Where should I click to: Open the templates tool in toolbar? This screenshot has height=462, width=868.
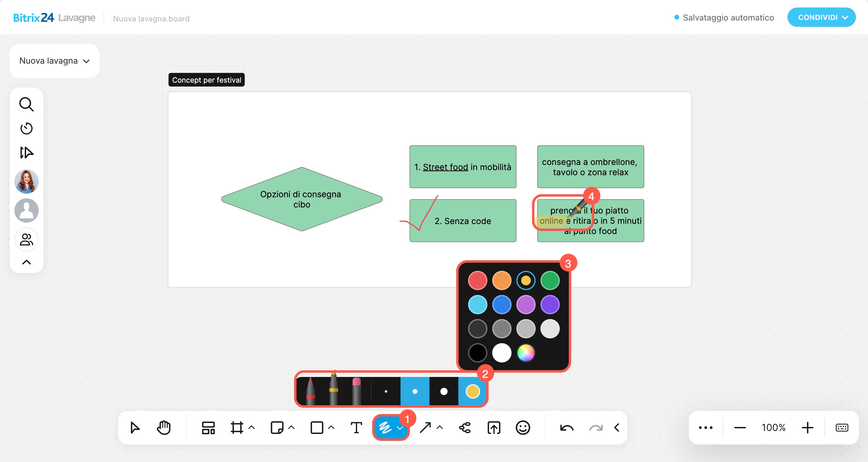coord(208,428)
